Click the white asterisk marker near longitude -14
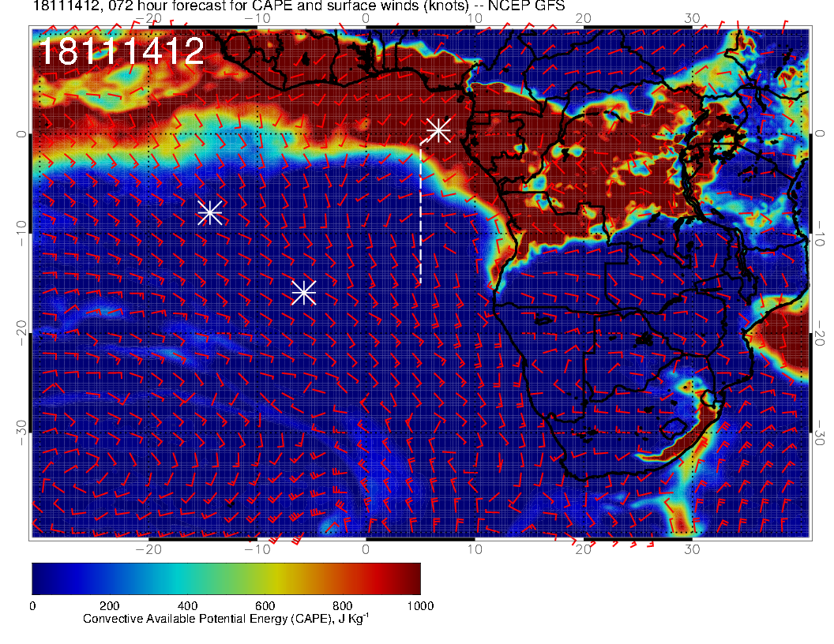This screenshot has width=834, height=644. click(x=210, y=213)
